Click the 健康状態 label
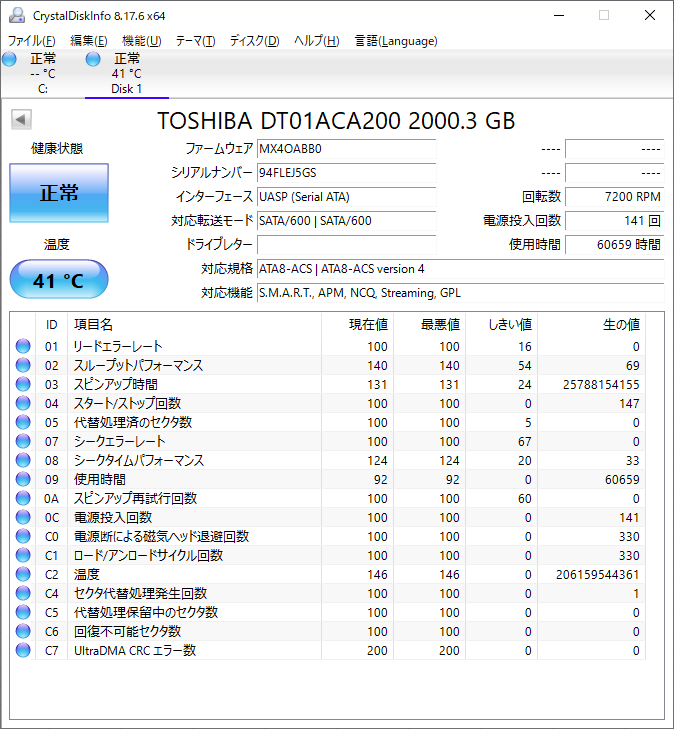The width and height of the screenshot is (674, 729). (x=57, y=149)
